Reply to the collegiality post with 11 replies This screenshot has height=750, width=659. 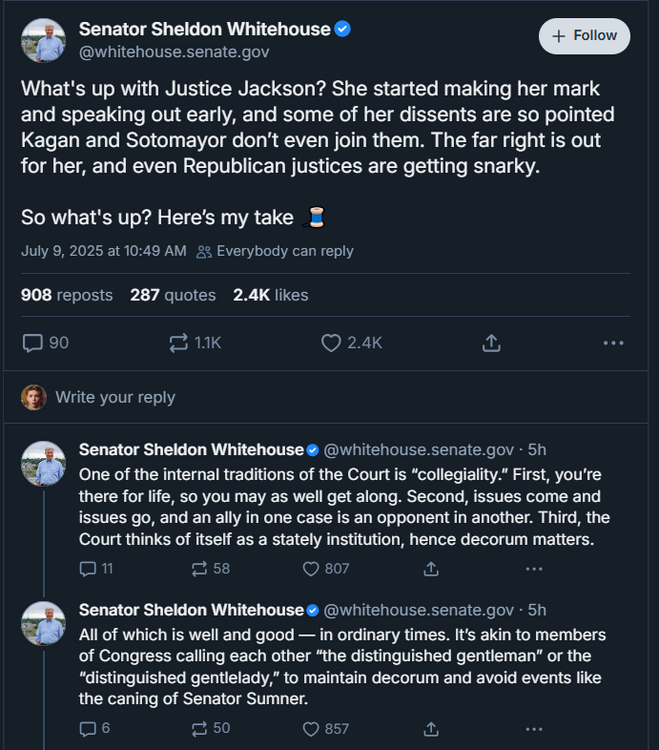click(x=86, y=569)
